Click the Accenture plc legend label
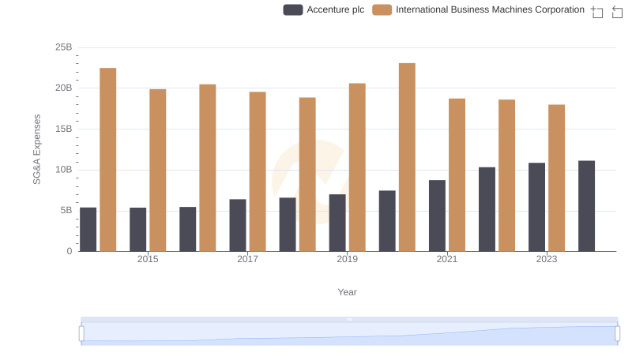 click(x=335, y=9)
